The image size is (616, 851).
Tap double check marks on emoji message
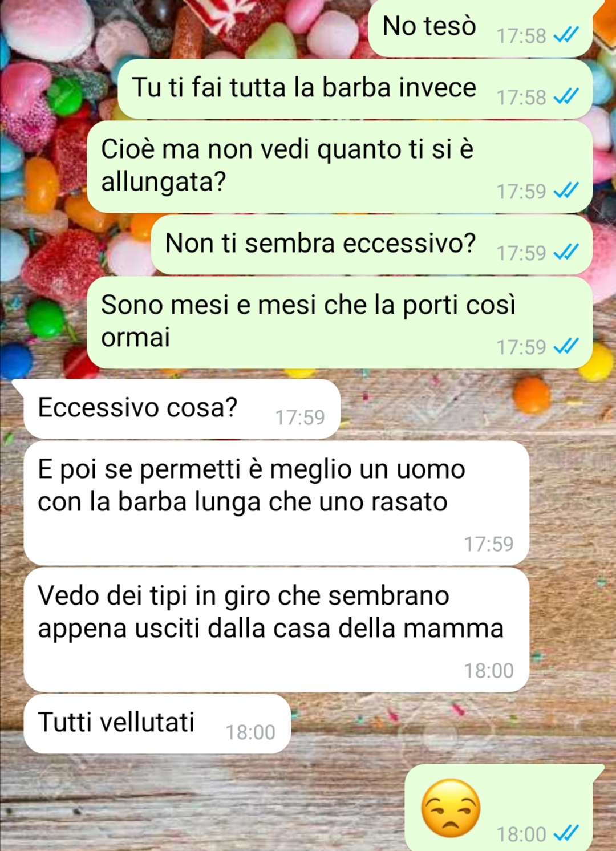coord(566,834)
